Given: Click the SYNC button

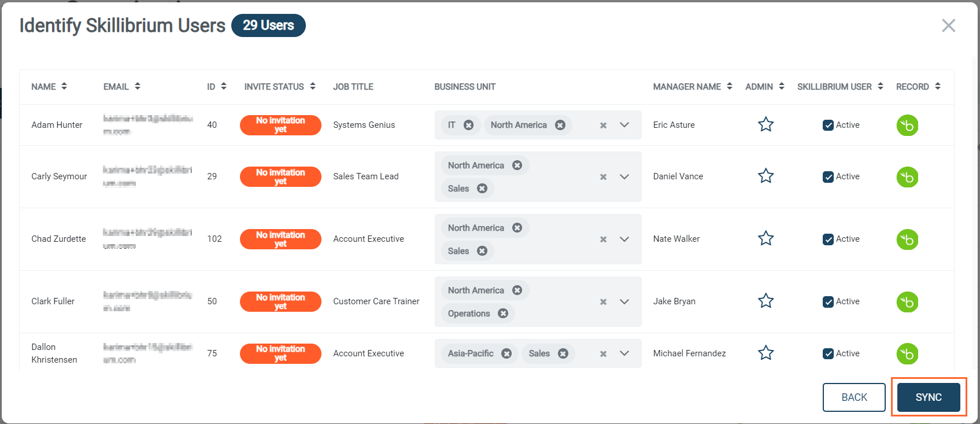Looking at the screenshot, I should [929, 397].
